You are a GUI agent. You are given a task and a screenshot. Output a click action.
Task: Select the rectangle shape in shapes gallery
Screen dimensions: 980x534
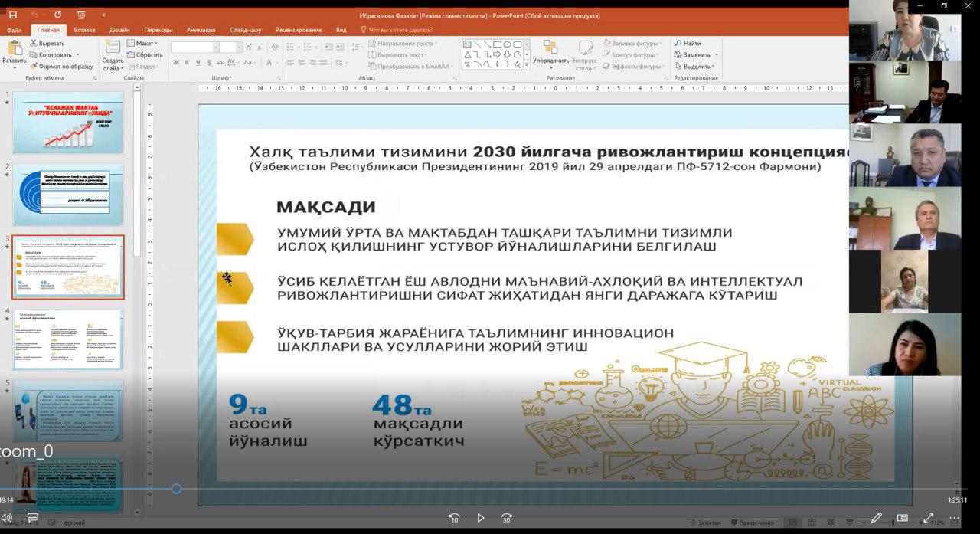497,44
